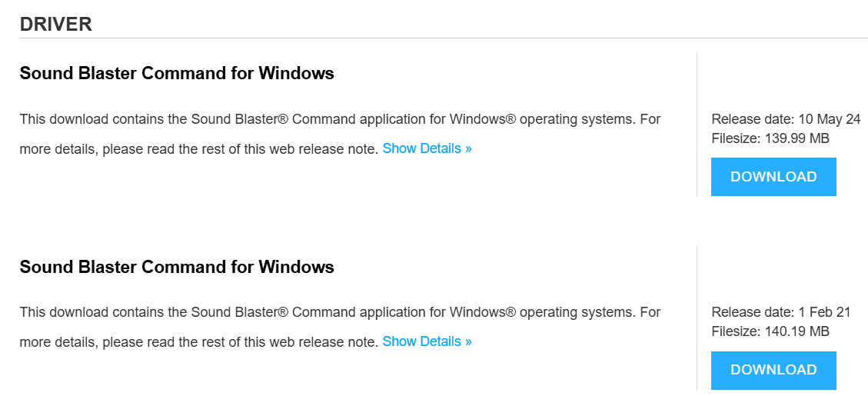Download the 1 Feb 21 Sound Blaster Command release
The height and width of the screenshot is (396, 868).
click(773, 370)
